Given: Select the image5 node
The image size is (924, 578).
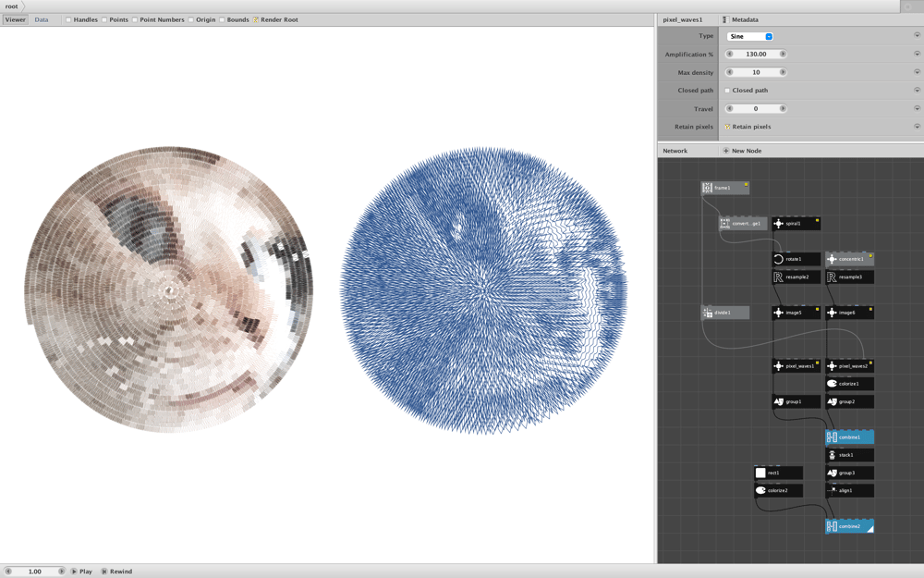Looking at the screenshot, I should click(796, 313).
